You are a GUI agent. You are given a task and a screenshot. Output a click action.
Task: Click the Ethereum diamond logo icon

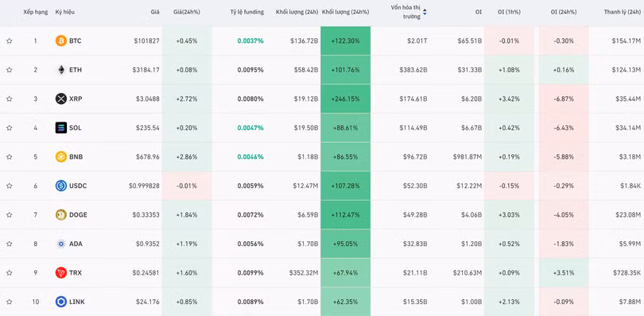pyautogui.click(x=60, y=70)
